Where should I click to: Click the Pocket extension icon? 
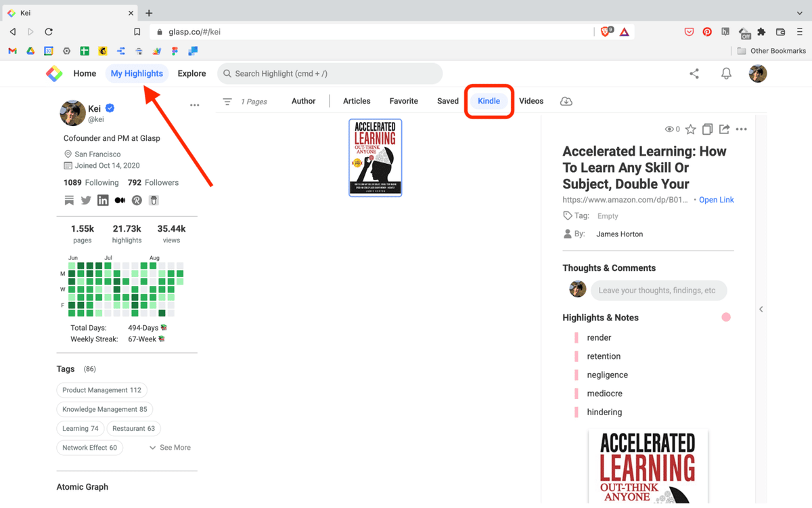pos(689,32)
